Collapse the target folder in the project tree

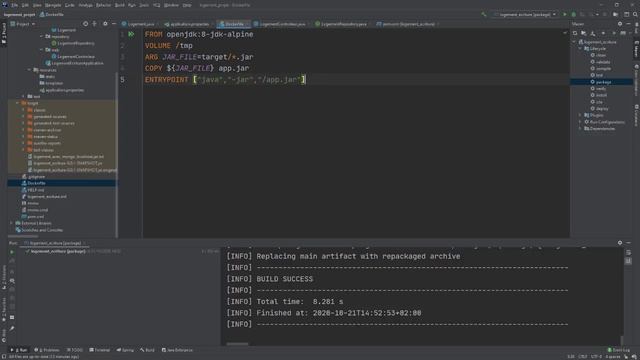pos(18,103)
